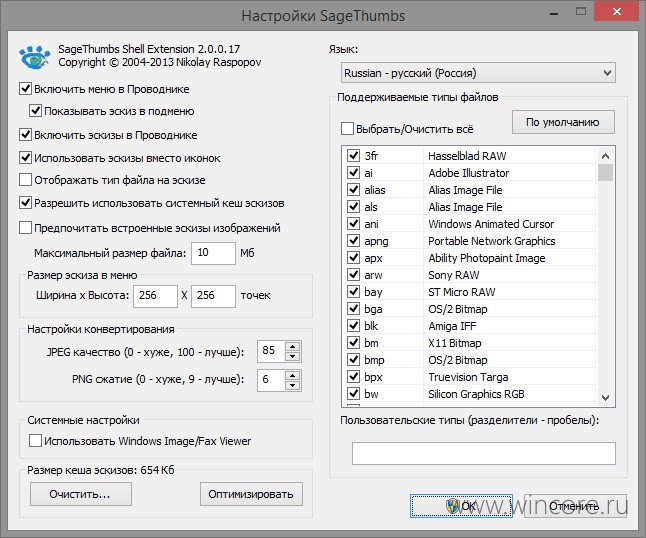646x538 pixels.
Task: Click the PNG compression value field
Action: [x=272, y=380]
